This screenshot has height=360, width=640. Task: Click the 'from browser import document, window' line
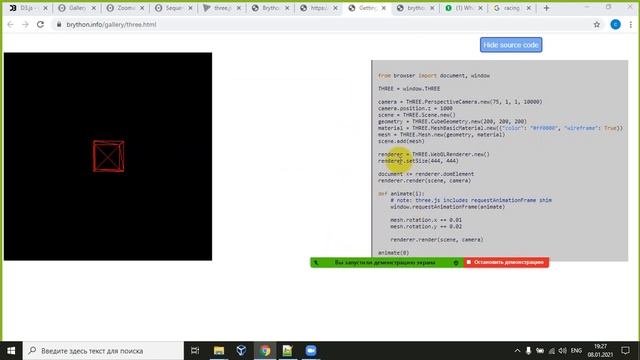(434, 76)
